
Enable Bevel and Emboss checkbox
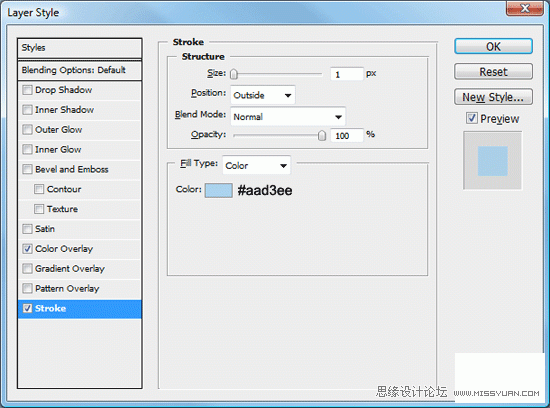coord(27,169)
